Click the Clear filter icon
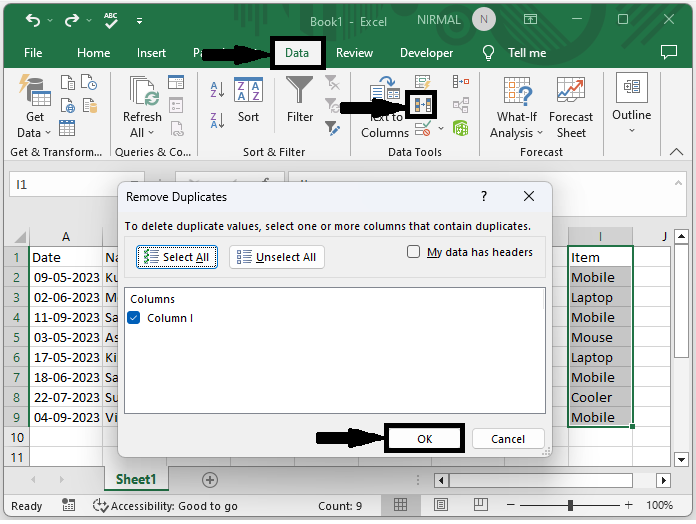 click(332, 83)
